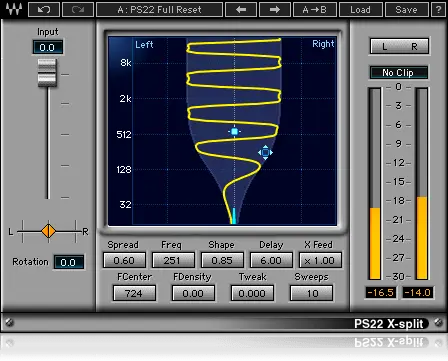
Task: Select the Spread value 0.60
Action: (x=124, y=260)
